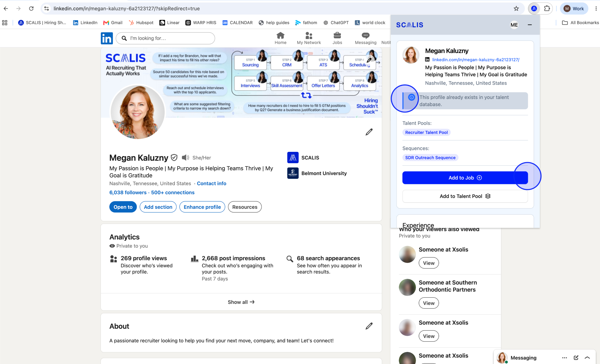
Task: Open SCALIS company link on profile
Action: (x=303, y=158)
